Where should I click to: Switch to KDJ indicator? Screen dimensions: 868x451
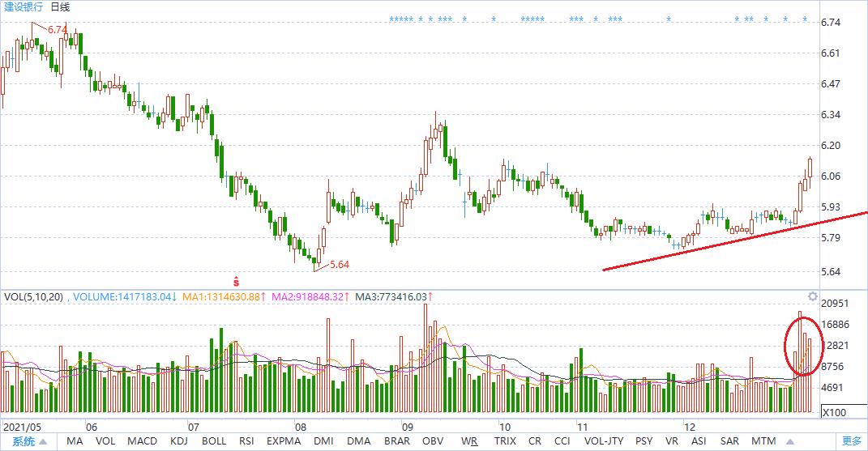179,441
